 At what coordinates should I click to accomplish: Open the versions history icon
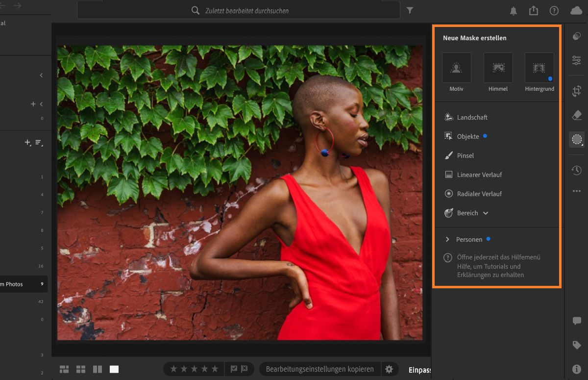[577, 170]
